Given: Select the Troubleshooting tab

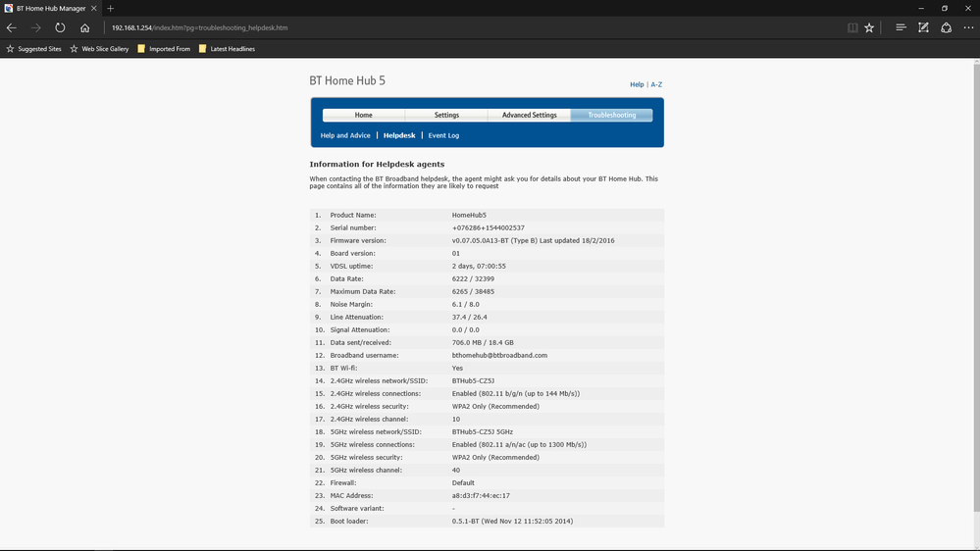Looking at the screenshot, I should (x=611, y=115).
